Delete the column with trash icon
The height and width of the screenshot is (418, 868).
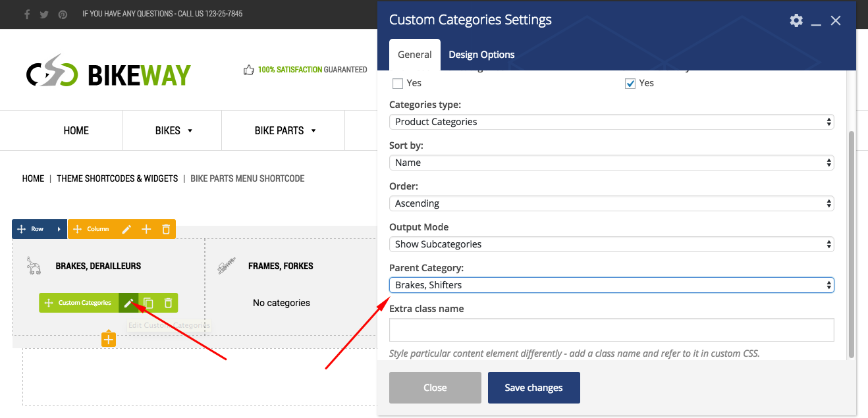[x=166, y=229]
